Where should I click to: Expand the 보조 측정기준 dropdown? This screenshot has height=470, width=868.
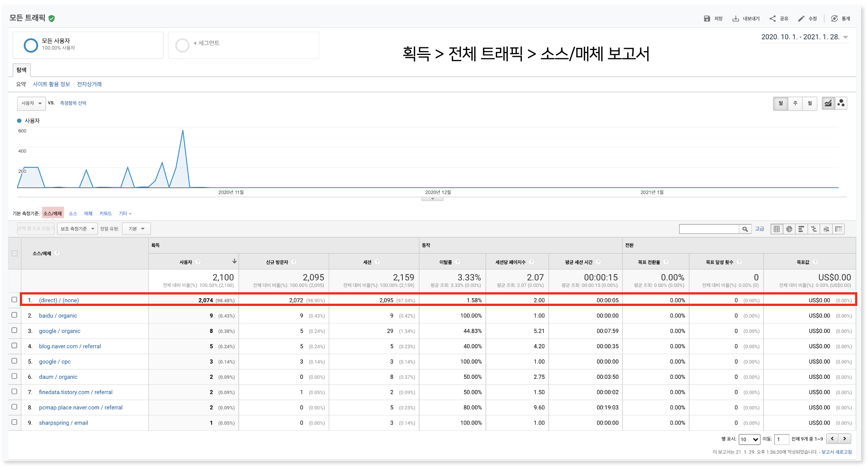click(77, 229)
